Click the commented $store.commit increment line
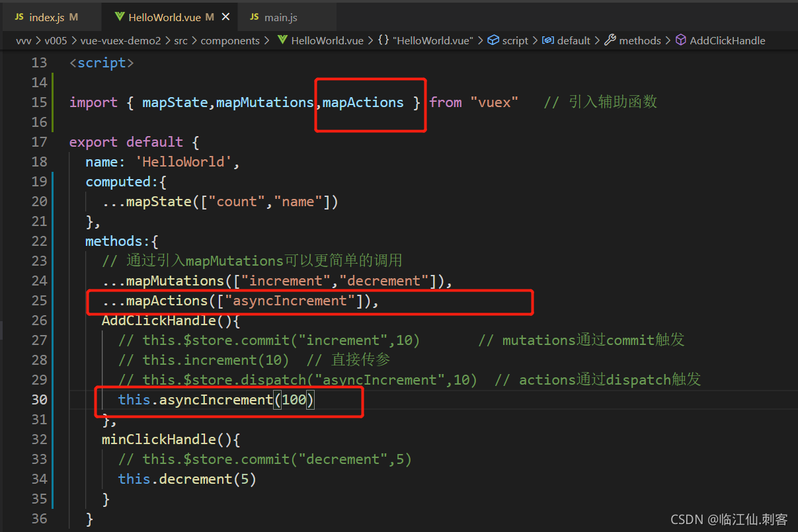Screen dimensions: 798x532 (268, 340)
